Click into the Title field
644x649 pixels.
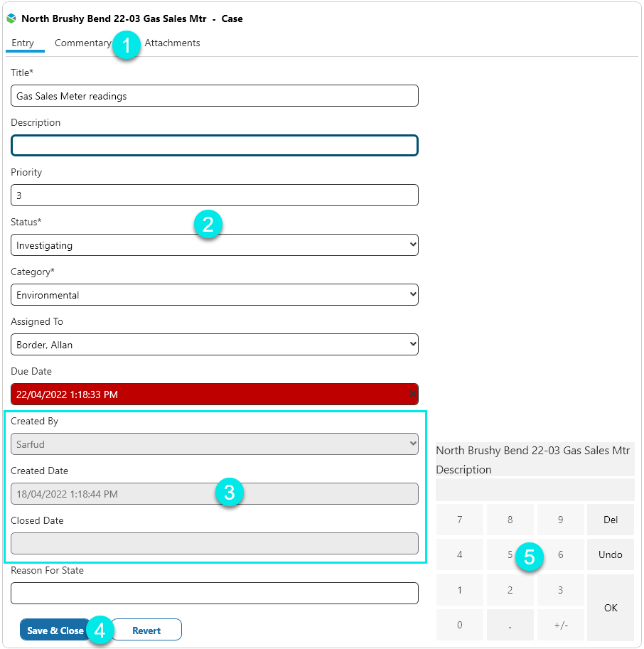214,96
